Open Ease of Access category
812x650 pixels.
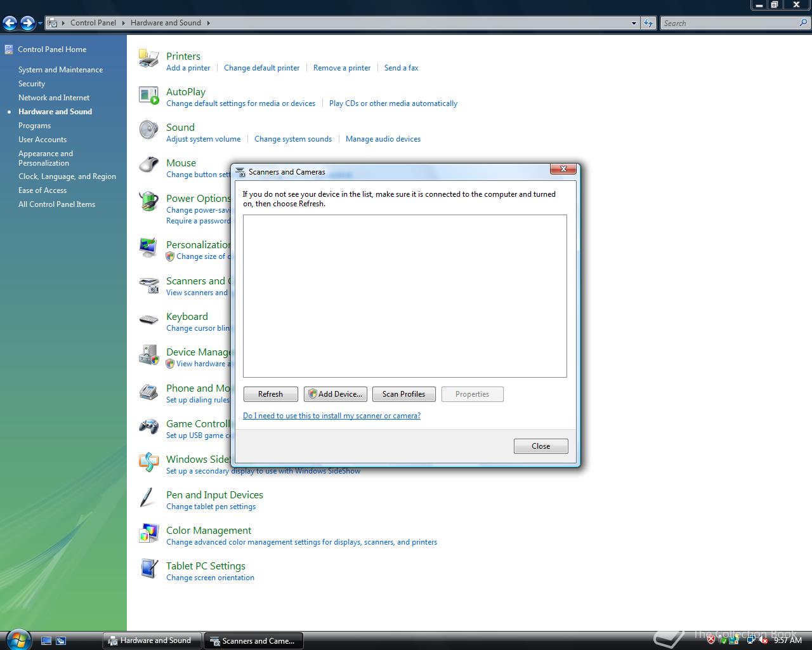coord(43,190)
